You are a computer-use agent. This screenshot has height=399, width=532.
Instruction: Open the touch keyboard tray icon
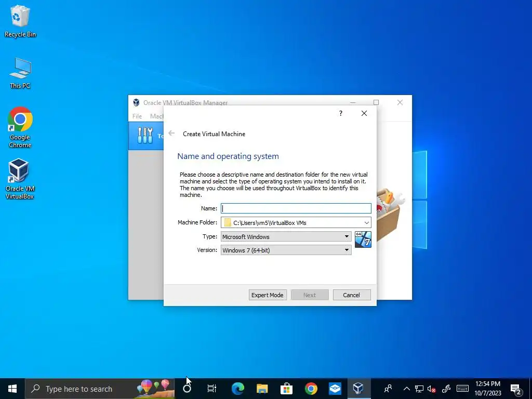point(462,389)
